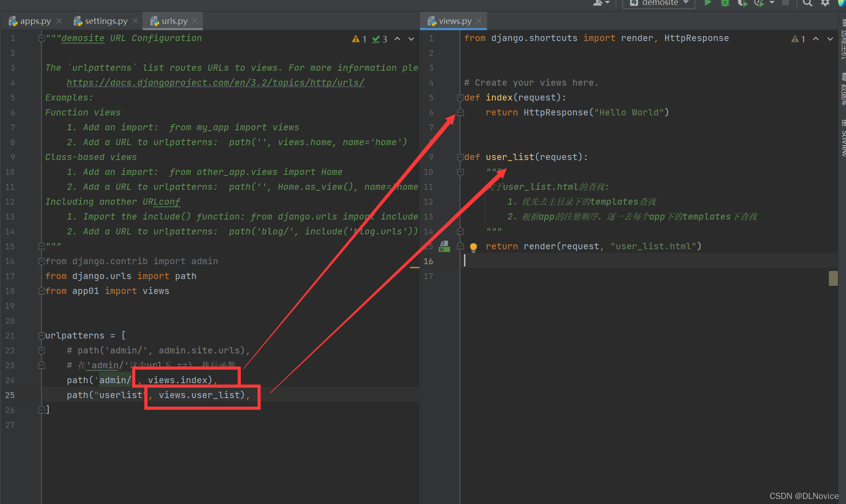Collapse user_list docstring fold at line 10
The width and height of the screenshot is (846, 504).
[460, 172]
